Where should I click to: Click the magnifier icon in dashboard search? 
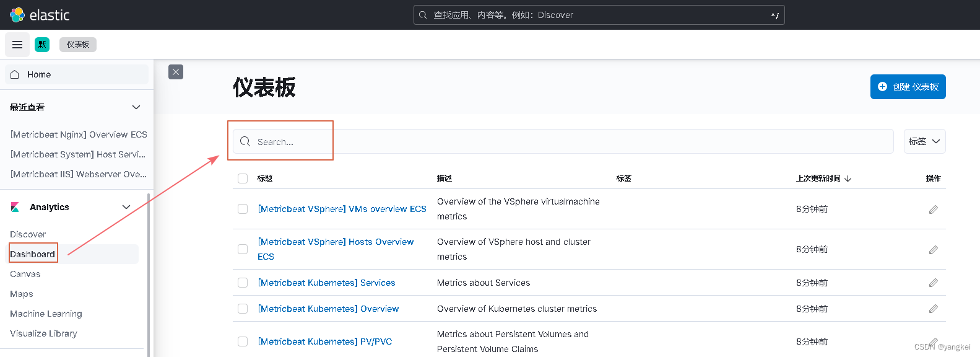coord(245,141)
